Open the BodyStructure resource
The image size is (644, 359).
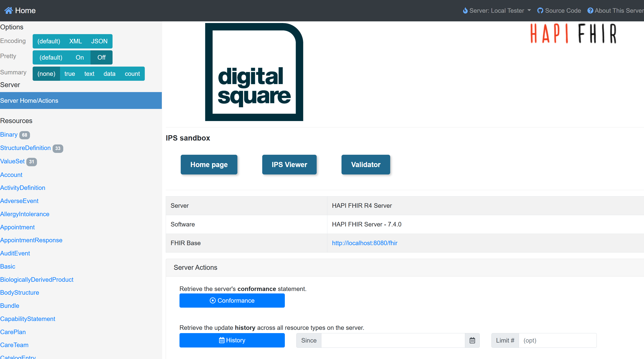[x=20, y=293]
